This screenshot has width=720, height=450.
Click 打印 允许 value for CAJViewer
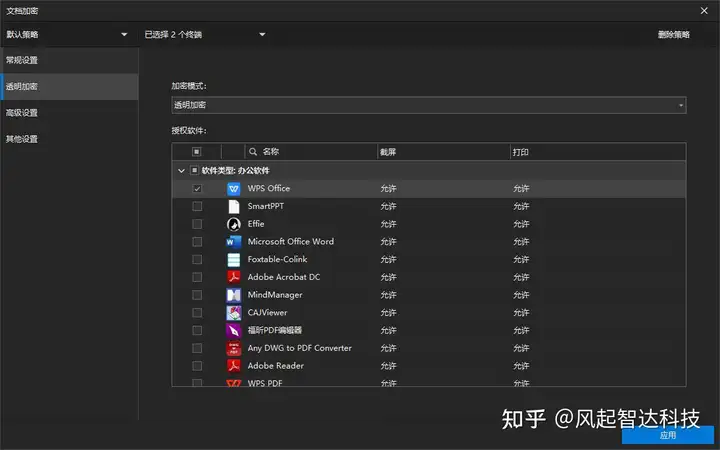tap(521, 313)
